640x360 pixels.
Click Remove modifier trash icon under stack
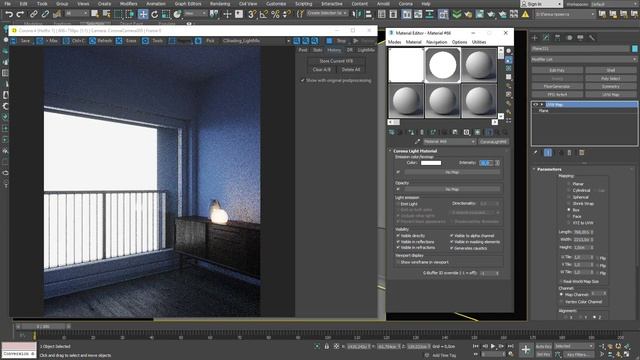tap(570, 153)
